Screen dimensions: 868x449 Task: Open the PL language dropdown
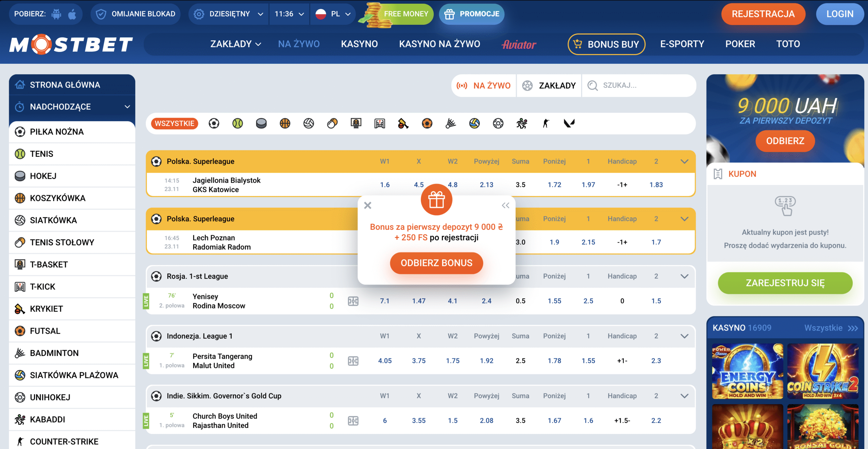(333, 14)
